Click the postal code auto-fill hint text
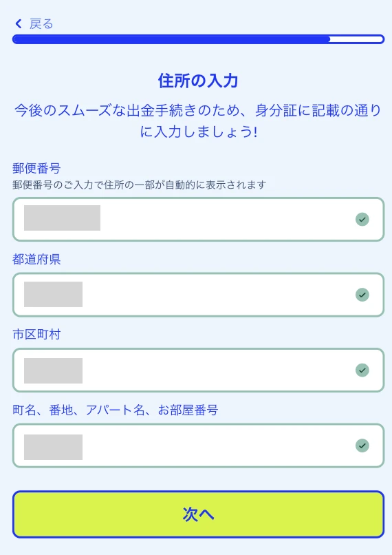 tap(140, 185)
